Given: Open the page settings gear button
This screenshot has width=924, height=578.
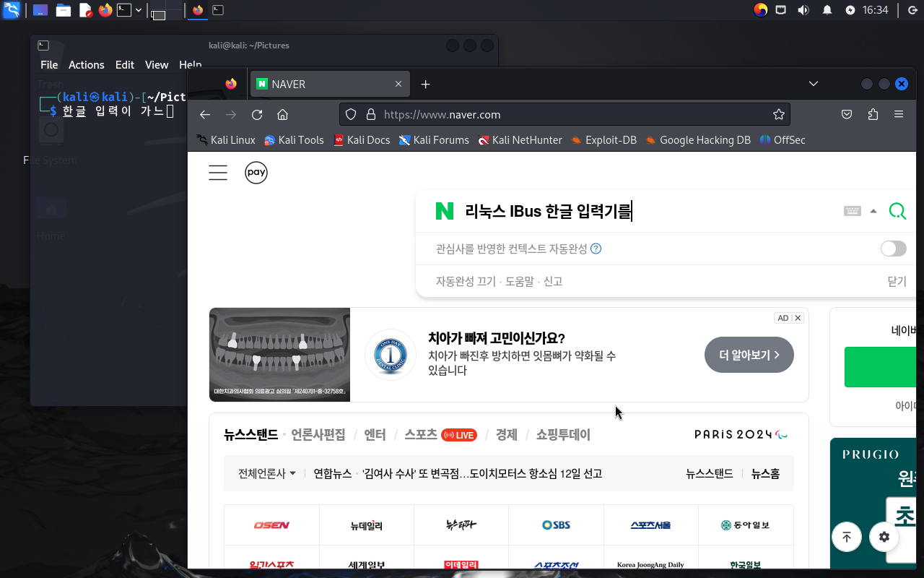Looking at the screenshot, I should pyautogui.click(x=884, y=537).
